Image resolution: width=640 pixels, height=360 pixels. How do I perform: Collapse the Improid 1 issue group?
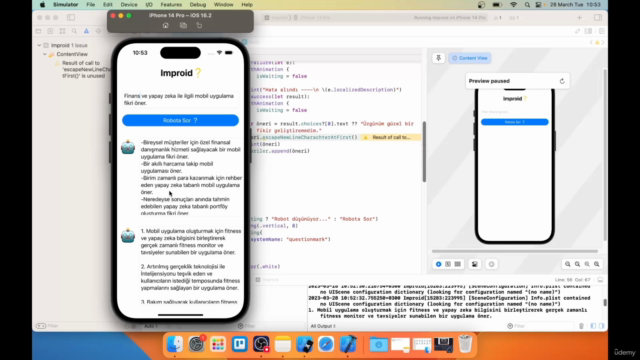[x=39, y=45]
